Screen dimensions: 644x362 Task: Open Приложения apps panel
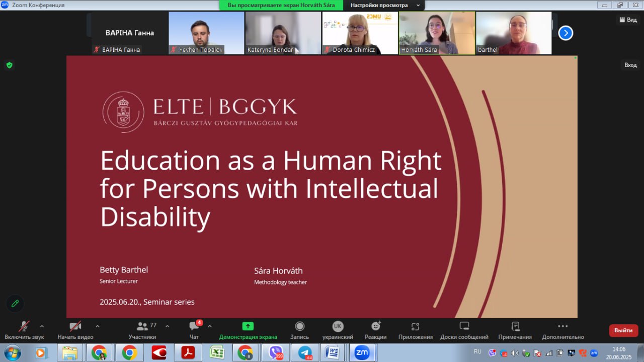tap(415, 330)
